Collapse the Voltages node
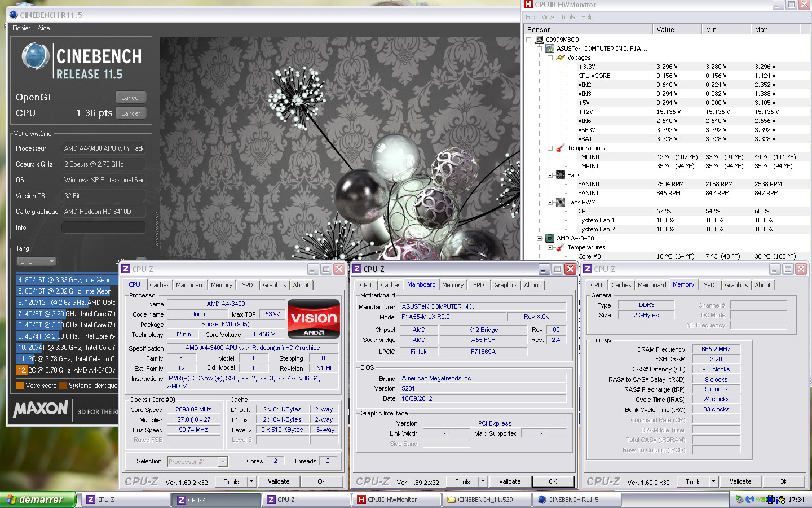 pos(550,58)
